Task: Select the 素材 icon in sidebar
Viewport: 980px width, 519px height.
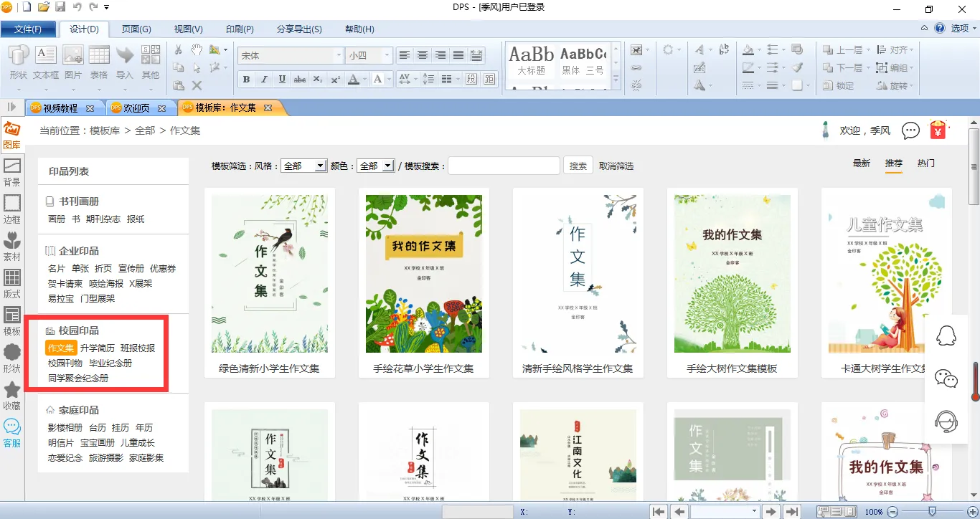Action: tap(12, 247)
